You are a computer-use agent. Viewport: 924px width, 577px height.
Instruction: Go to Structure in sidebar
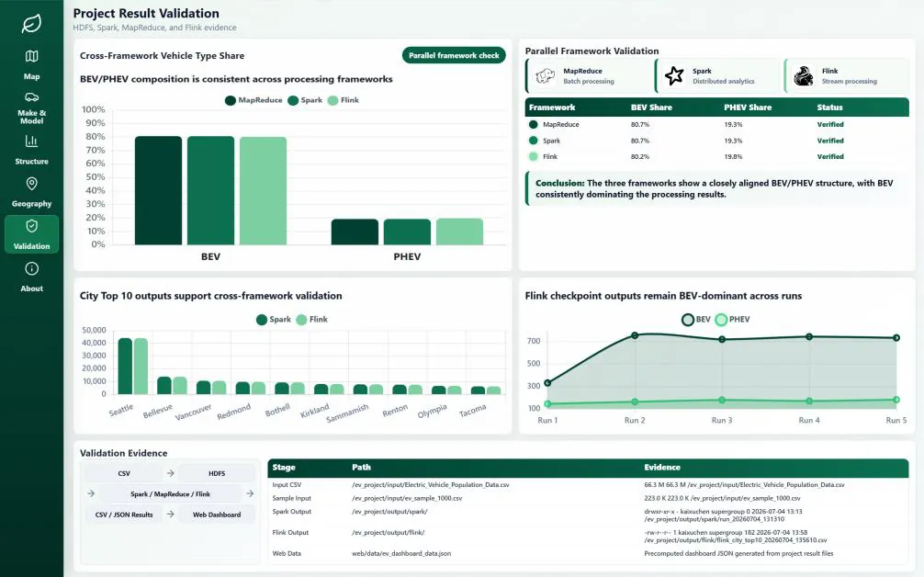pyautogui.click(x=32, y=150)
